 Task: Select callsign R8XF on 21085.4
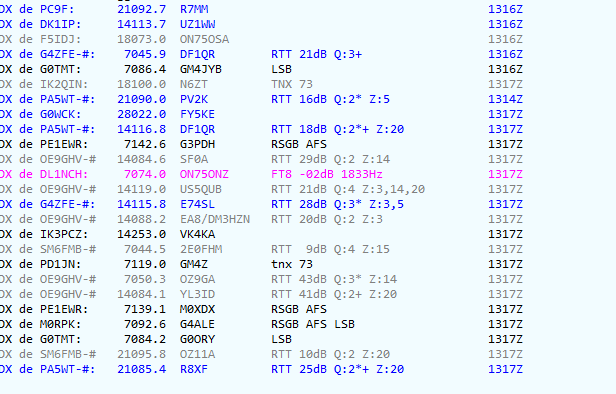click(x=194, y=369)
